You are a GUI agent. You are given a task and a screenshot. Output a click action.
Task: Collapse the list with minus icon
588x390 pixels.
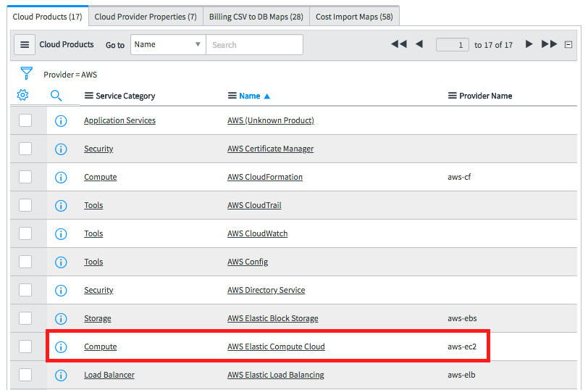coord(568,45)
